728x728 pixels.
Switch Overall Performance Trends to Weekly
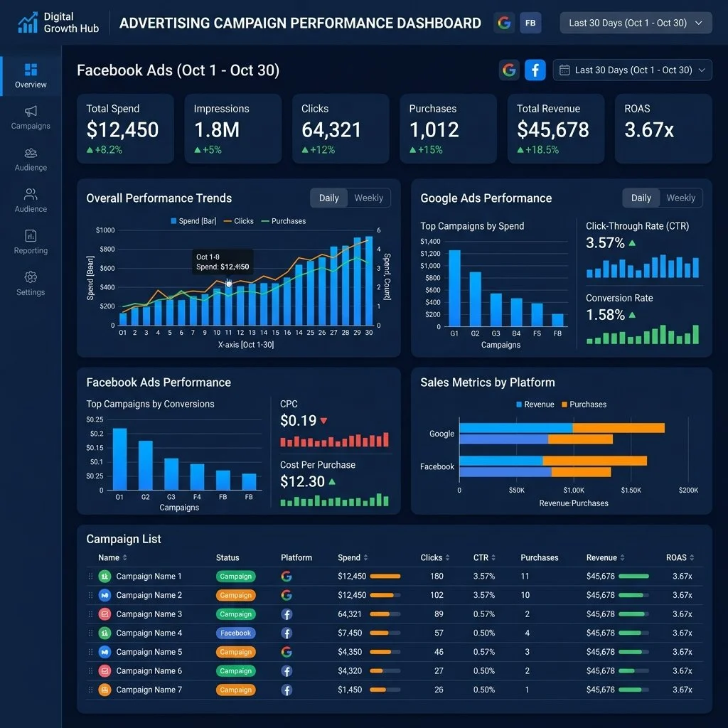point(369,198)
